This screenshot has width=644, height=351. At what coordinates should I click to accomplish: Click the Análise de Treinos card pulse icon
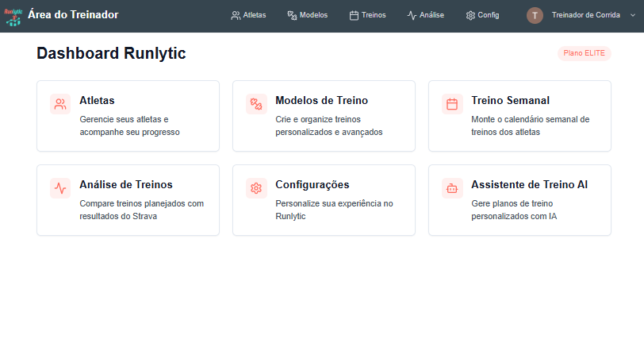point(60,188)
